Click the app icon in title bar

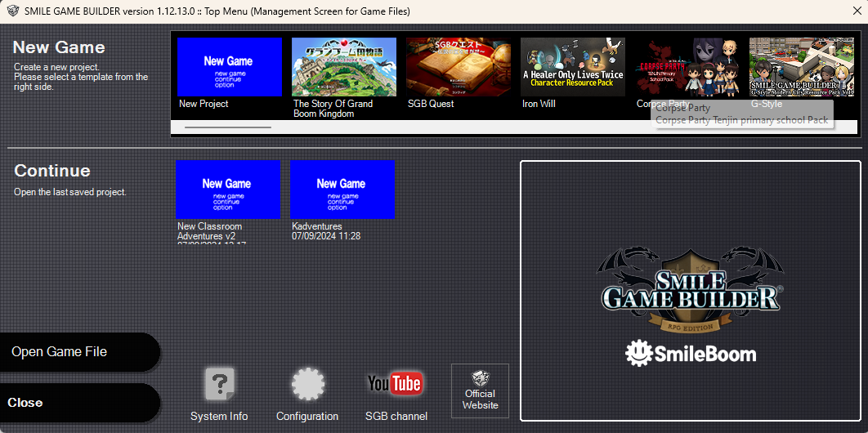12,11
